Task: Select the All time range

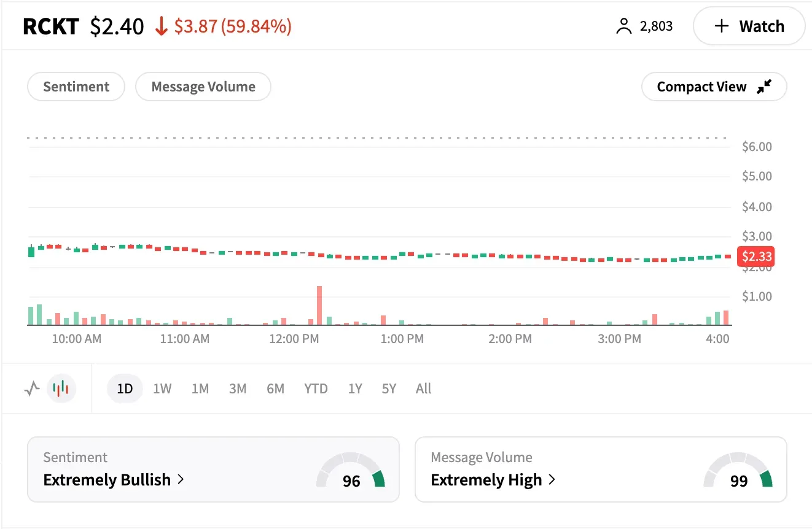Action: pos(423,388)
